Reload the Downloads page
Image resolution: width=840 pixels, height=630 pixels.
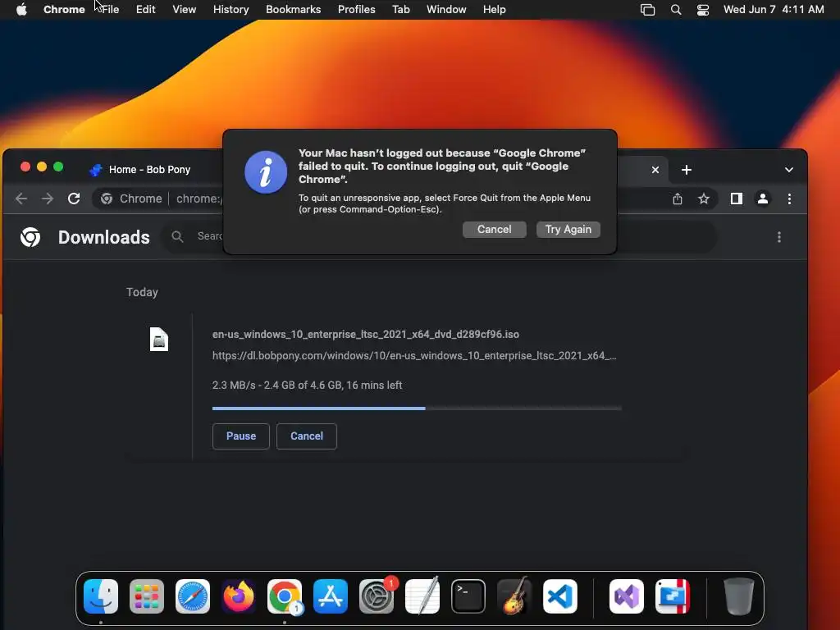click(x=74, y=199)
